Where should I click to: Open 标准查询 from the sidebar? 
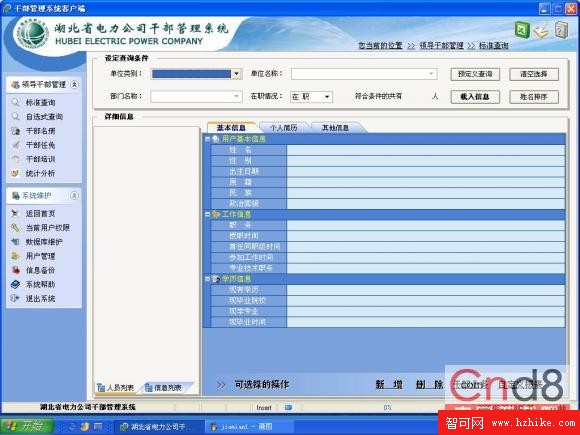pyautogui.click(x=40, y=102)
